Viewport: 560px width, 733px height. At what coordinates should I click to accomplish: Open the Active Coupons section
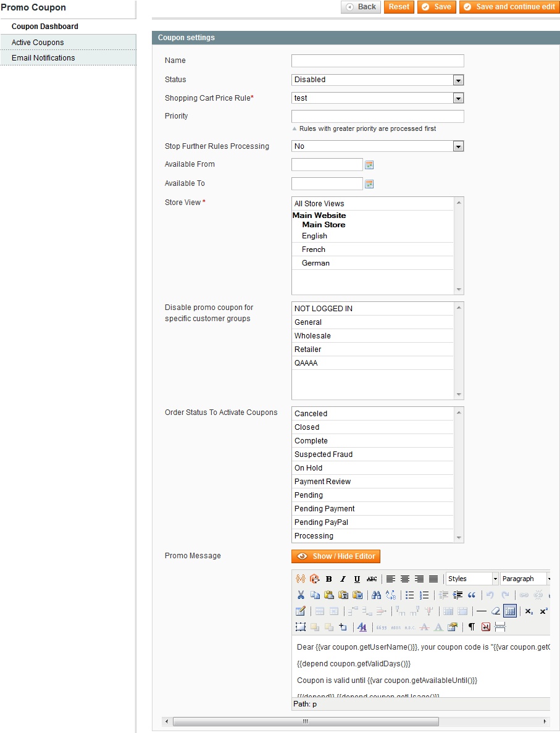pyautogui.click(x=37, y=41)
